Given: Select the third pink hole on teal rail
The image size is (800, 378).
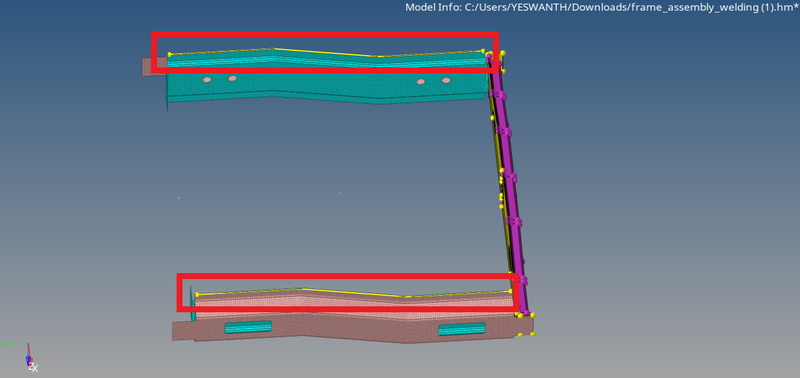Looking at the screenshot, I should coord(420,82).
